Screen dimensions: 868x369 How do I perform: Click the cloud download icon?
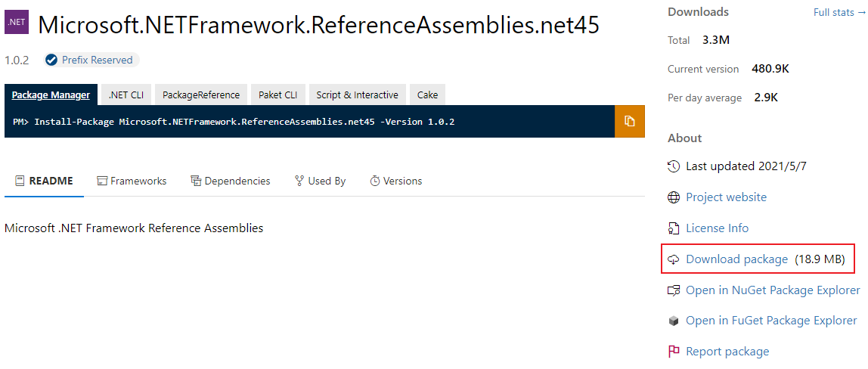pos(674,259)
